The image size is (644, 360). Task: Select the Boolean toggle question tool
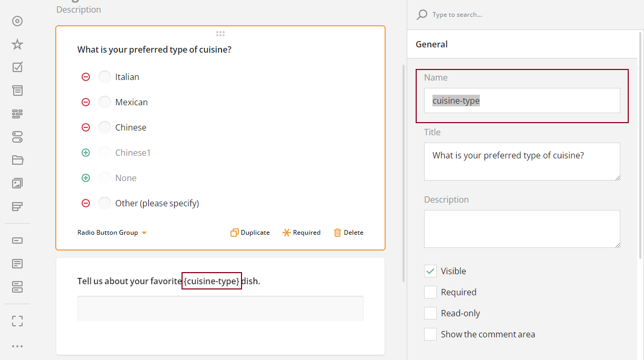click(x=17, y=137)
